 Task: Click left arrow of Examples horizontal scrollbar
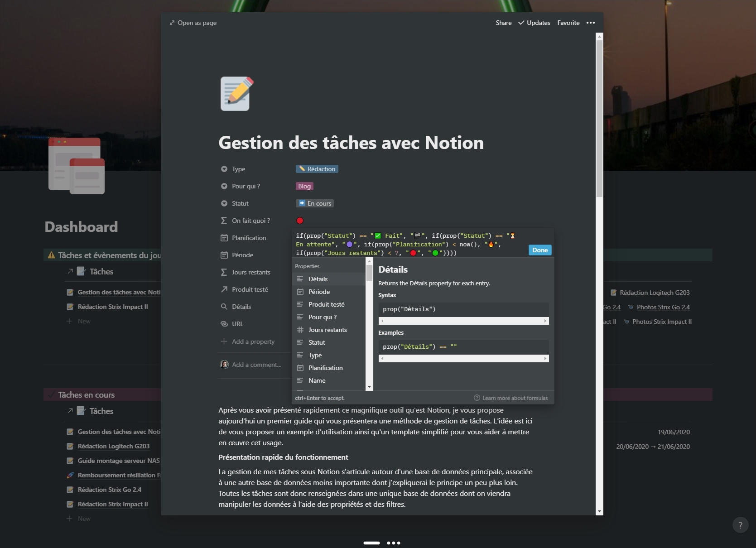(382, 358)
